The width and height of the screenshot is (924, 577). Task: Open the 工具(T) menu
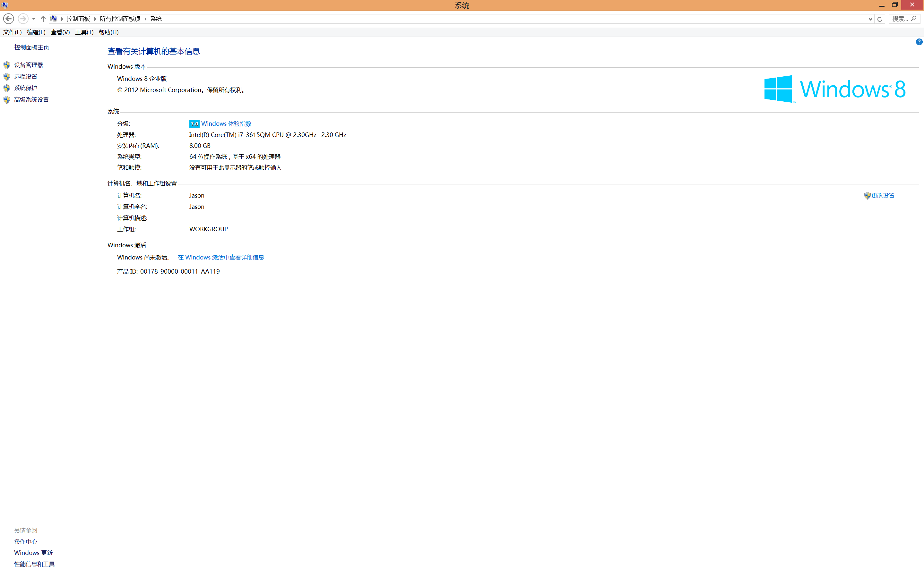[84, 32]
